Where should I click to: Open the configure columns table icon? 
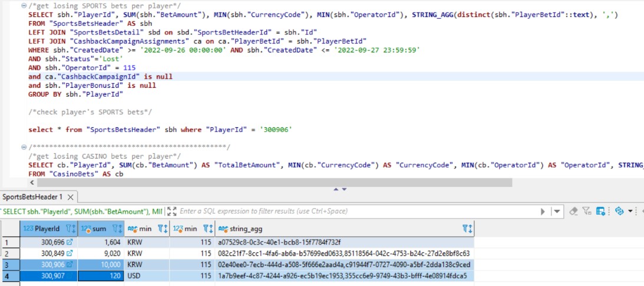click(600, 211)
